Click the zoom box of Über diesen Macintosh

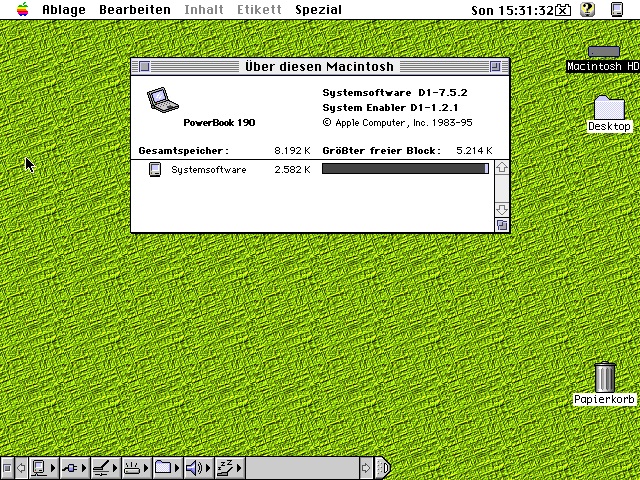click(495, 66)
